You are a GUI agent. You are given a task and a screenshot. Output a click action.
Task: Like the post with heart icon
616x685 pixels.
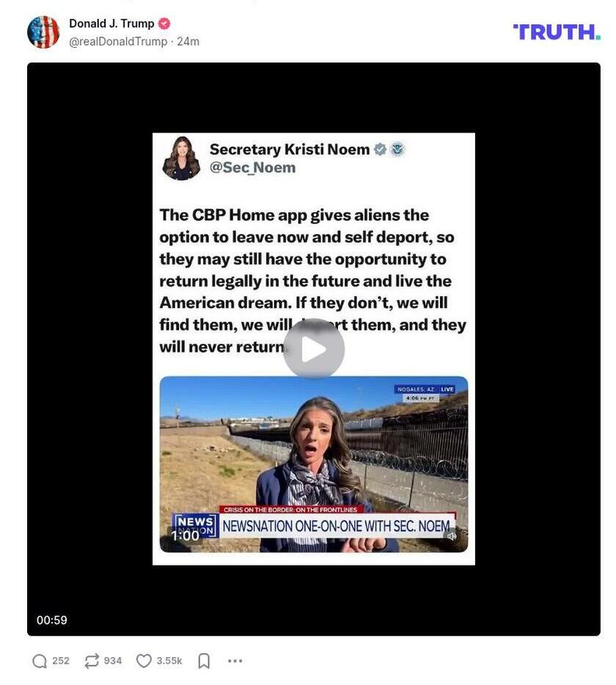144,661
